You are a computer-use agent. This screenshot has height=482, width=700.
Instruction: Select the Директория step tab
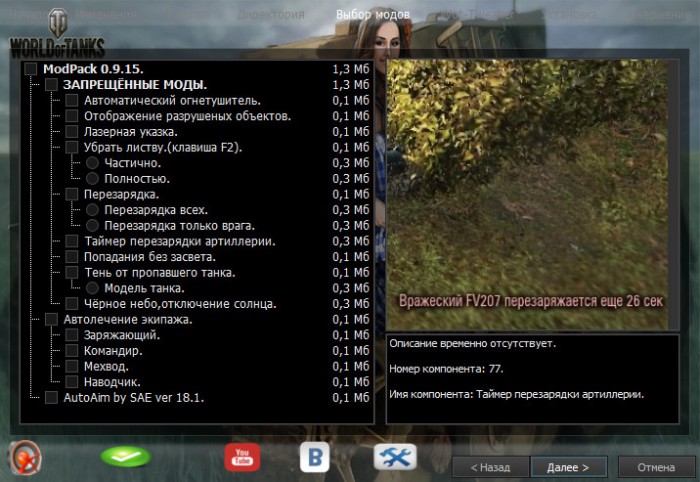coord(271,15)
